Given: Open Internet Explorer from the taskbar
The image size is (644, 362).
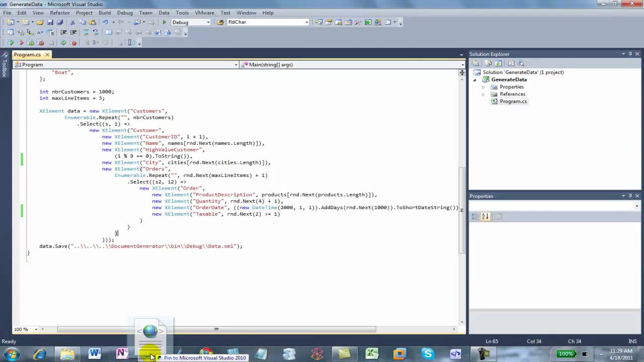Looking at the screenshot, I should [x=39, y=353].
